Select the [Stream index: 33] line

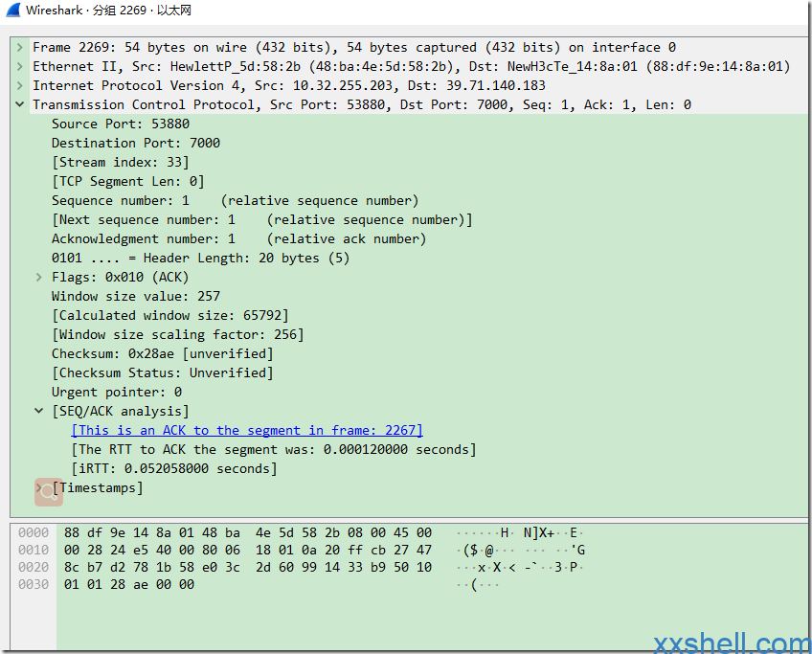[121, 163]
